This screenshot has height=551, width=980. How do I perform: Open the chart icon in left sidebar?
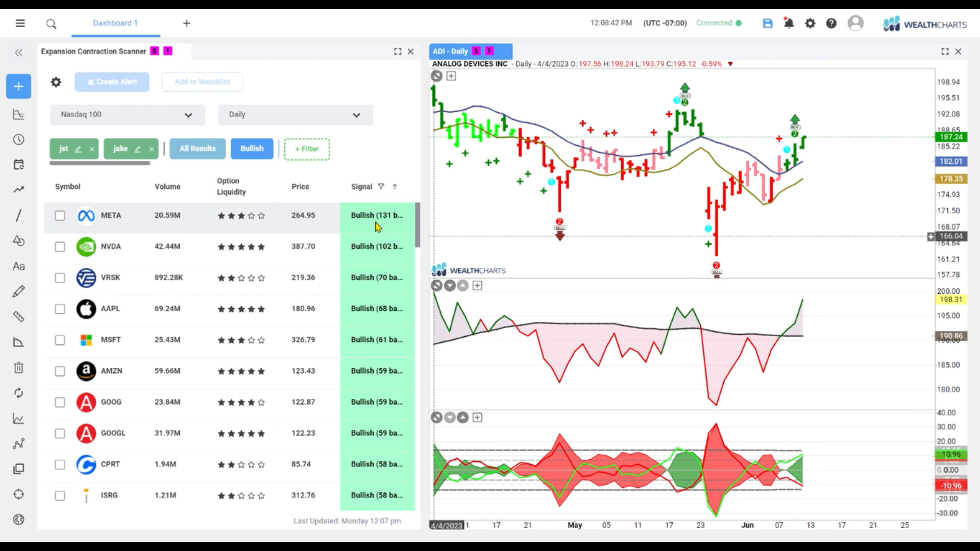pos(18,114)
